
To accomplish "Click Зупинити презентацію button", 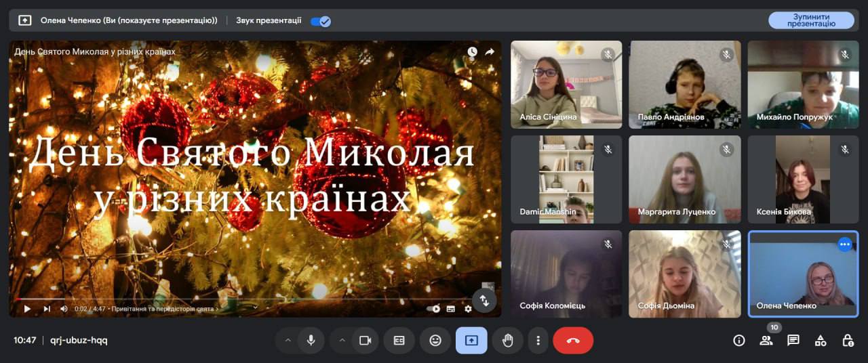I will pyautogui.click(x=810, y=20).
